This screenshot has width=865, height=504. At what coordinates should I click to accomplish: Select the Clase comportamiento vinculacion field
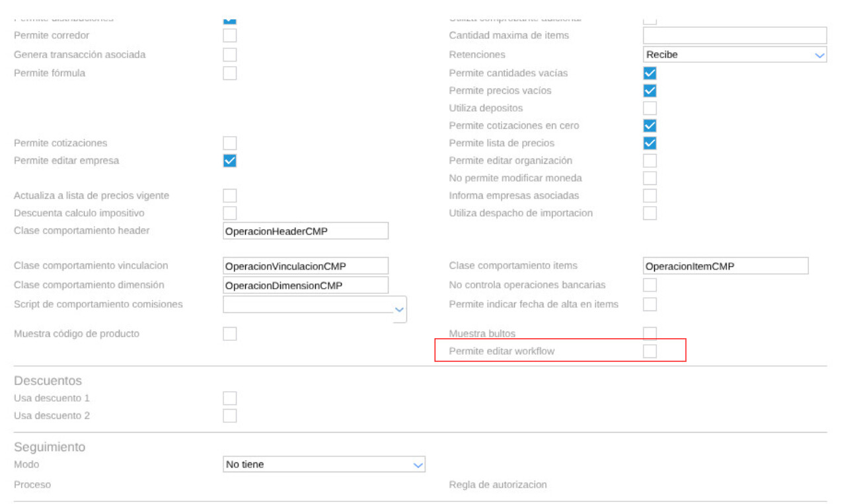(x=305, y=266)
